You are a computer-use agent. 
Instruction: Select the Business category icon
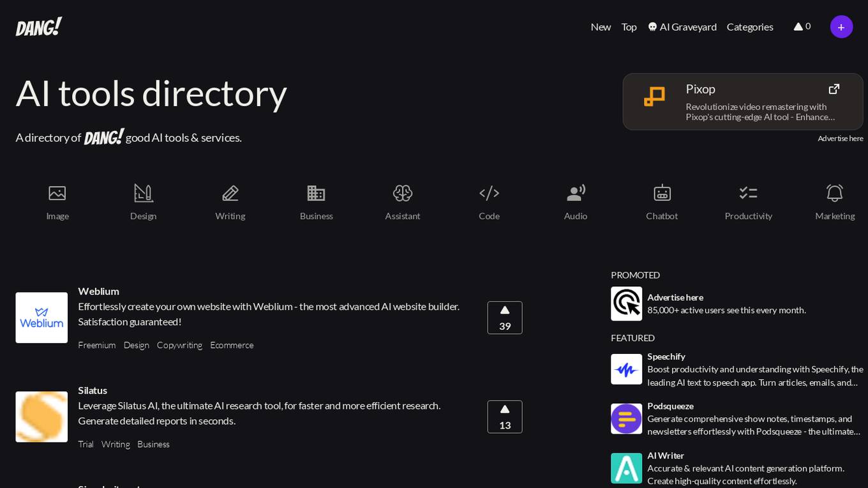(x=317, y=193)
